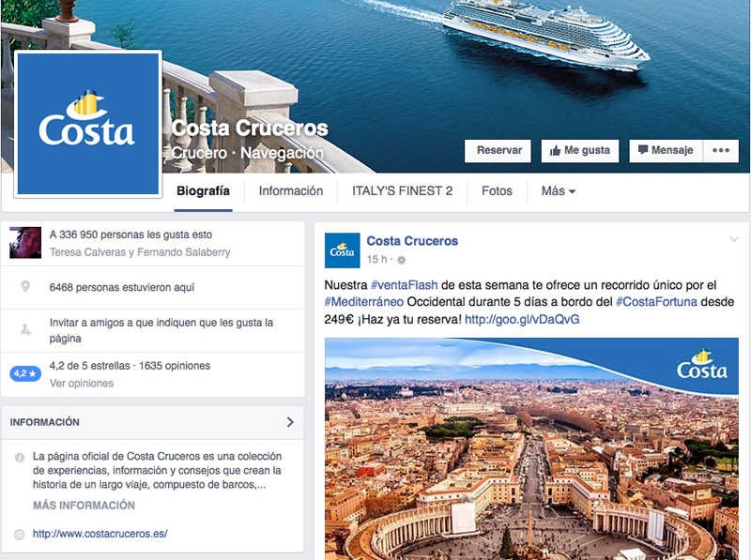Open the three dots options menu

tap(721, 151)
